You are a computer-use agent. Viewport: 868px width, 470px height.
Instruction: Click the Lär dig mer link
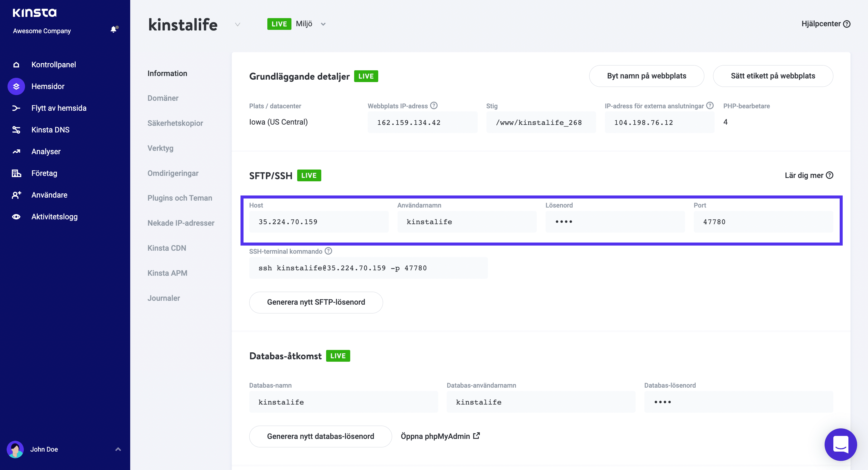[809, 175]
